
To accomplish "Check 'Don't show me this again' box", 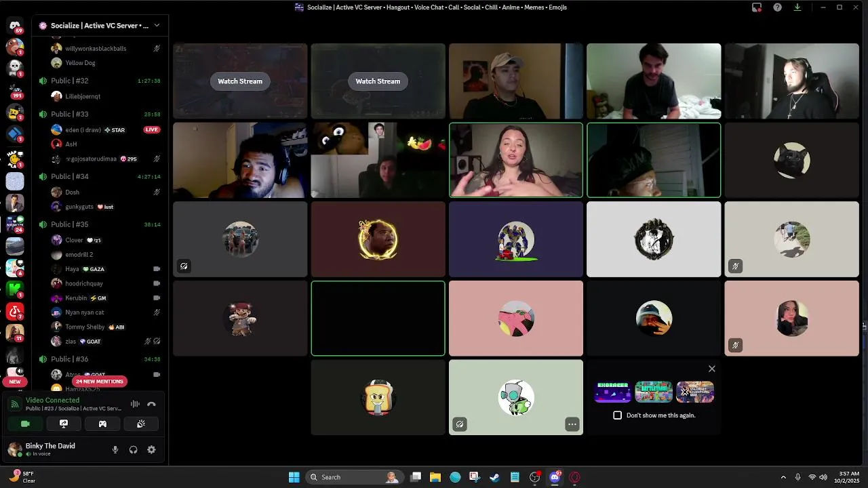I will tap(617, 415).
